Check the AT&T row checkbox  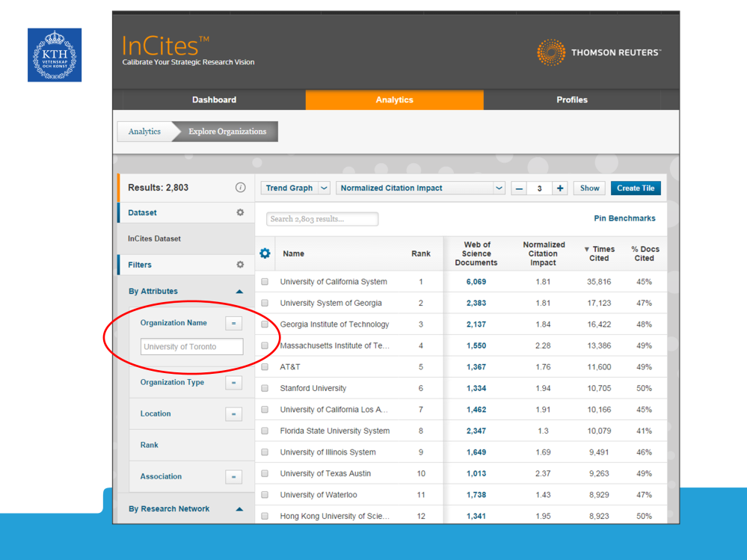pyautogui.click(x=265, y=367)
